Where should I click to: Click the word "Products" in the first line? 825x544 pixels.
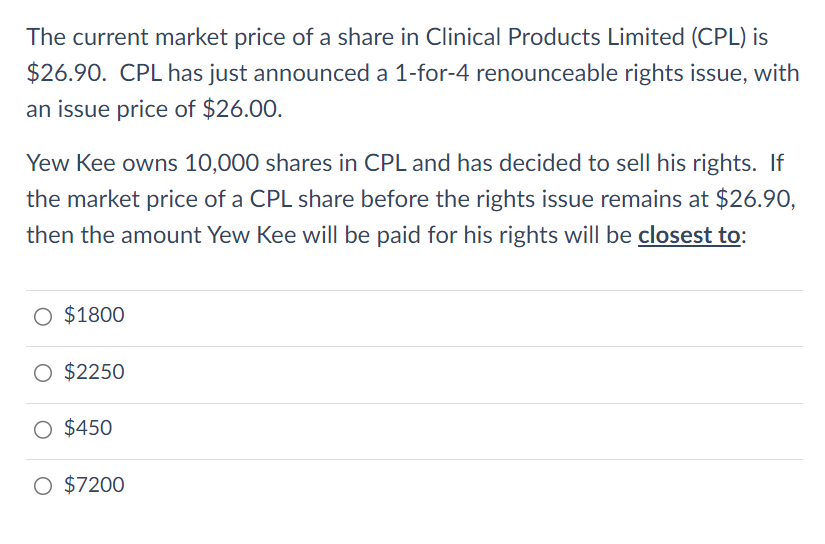pos(554,37)
